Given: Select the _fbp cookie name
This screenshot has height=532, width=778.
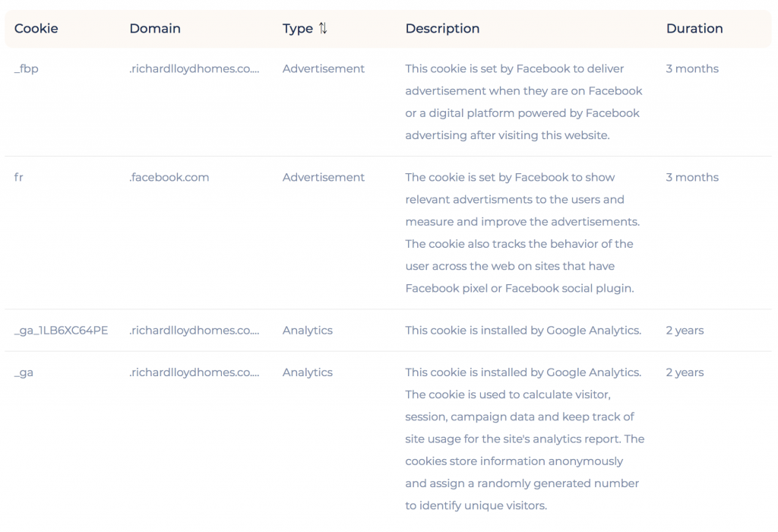Looking at the screenshot, I should coord(27,68).
